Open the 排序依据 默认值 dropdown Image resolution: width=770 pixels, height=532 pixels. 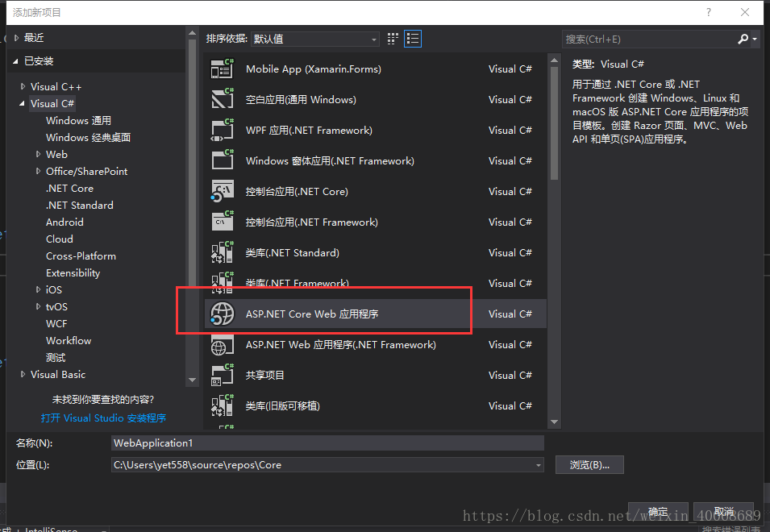[314, 39]
